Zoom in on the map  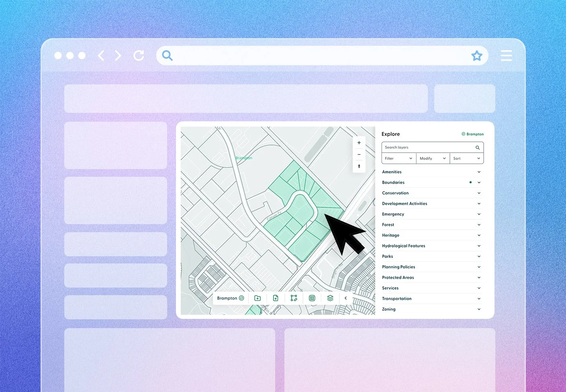click(359, 143)
